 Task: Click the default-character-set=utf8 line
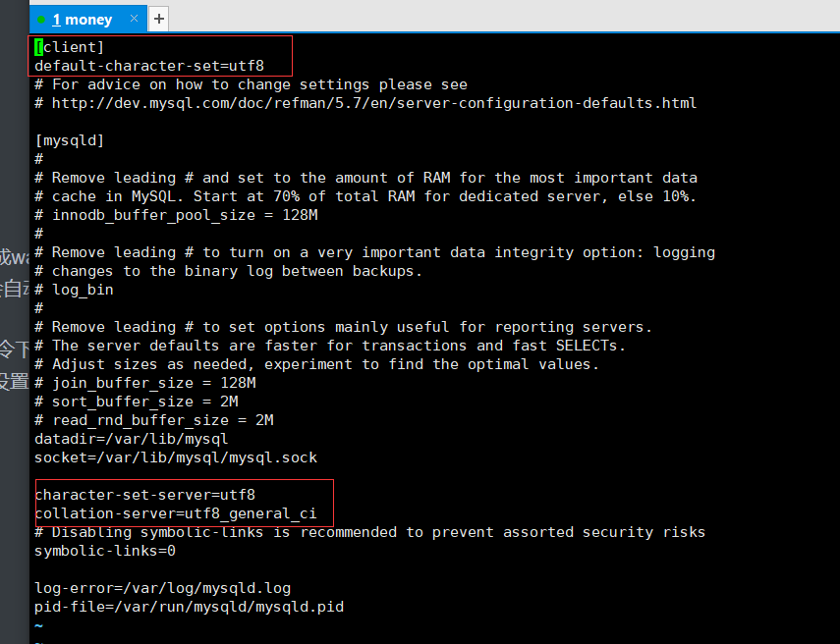149,66
